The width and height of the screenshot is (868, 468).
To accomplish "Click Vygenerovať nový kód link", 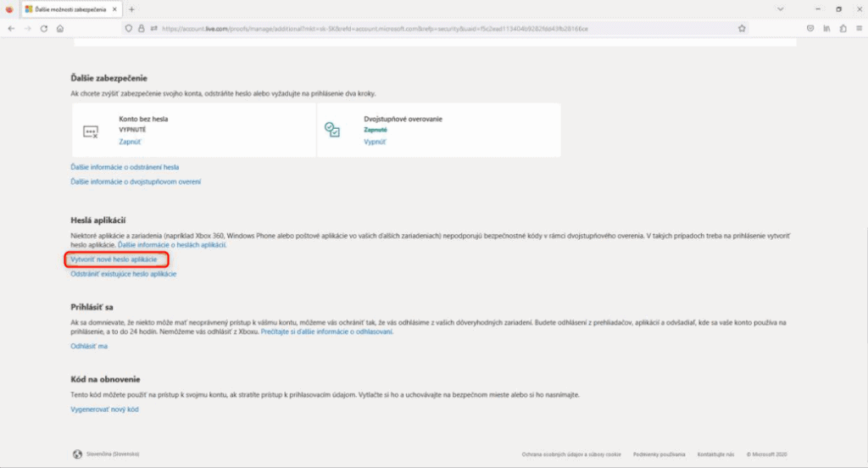I will (104, 409).
